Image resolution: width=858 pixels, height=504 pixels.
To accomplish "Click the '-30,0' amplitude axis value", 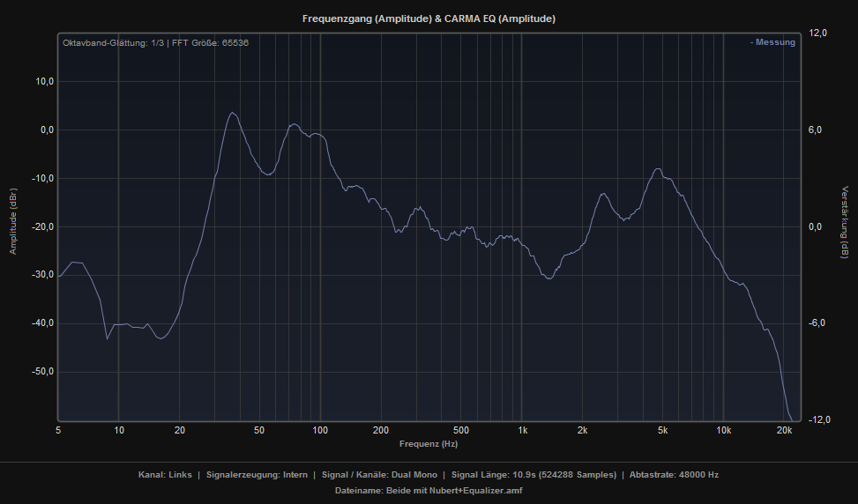I will coord(42,275).
